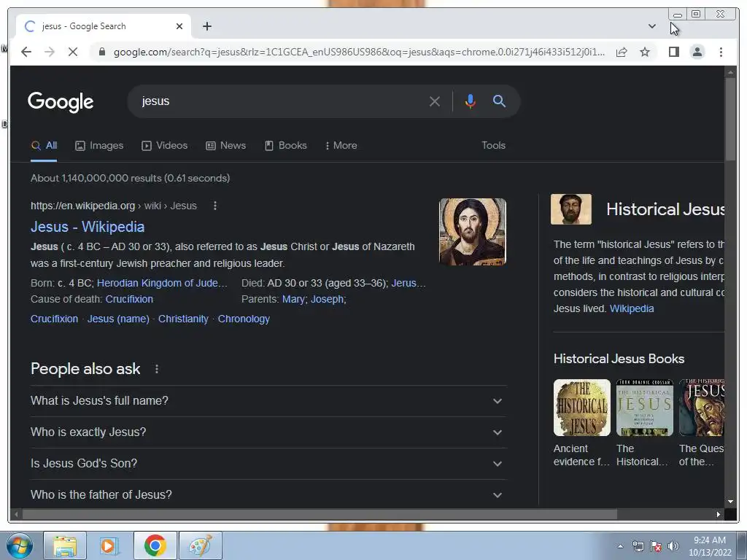Open People also ask options menu
This screenshot has width=747, height=560.
point(157,369)
